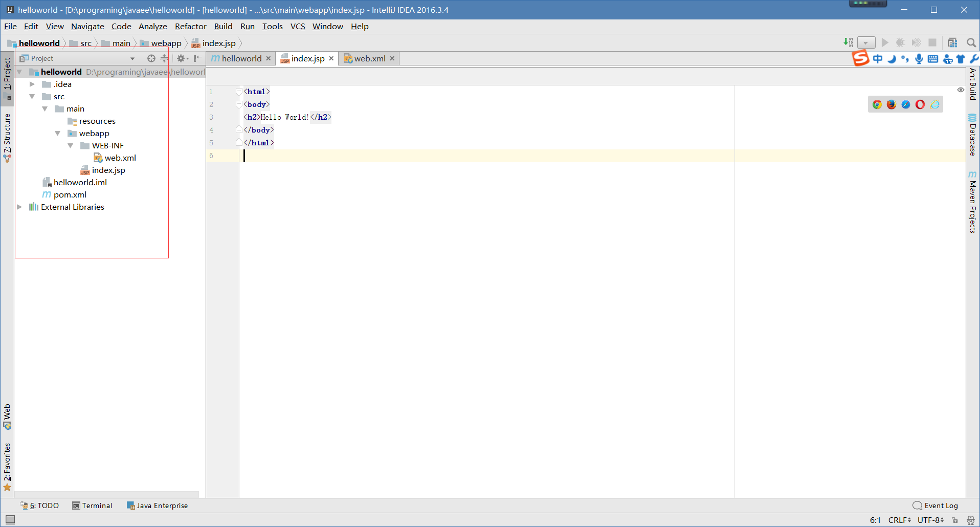Open the run configuration dropdown

pos(866,43)
